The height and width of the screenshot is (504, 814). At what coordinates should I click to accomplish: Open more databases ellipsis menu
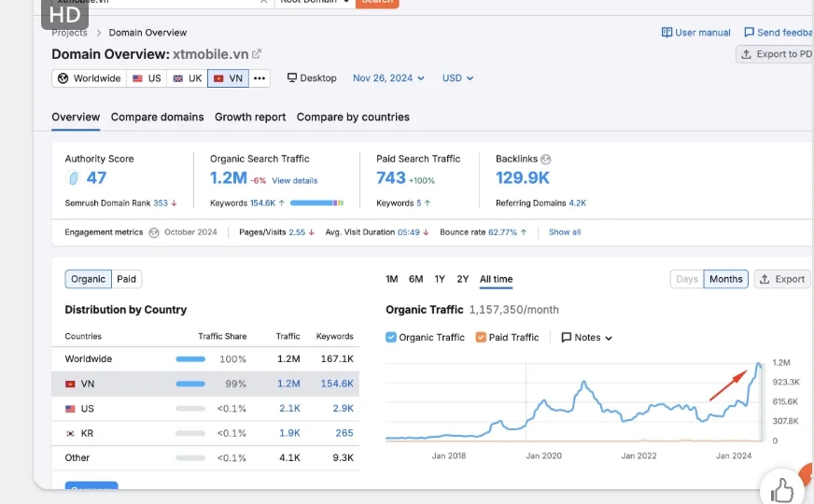260,78
